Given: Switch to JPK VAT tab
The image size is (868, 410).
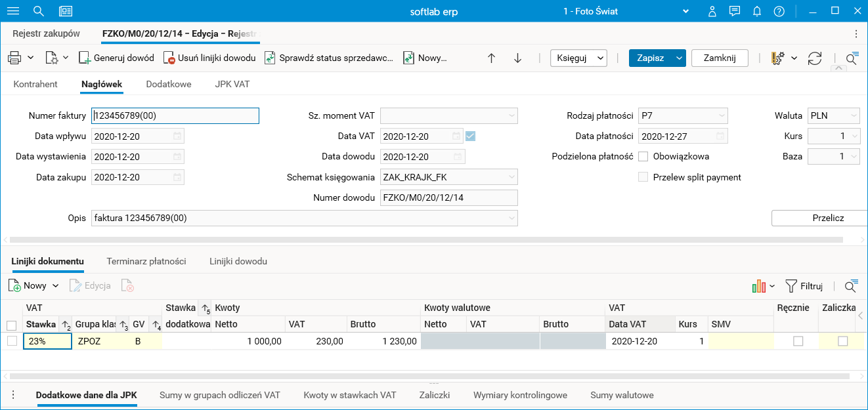Looking at the screenshot, I should click(232, 84).
